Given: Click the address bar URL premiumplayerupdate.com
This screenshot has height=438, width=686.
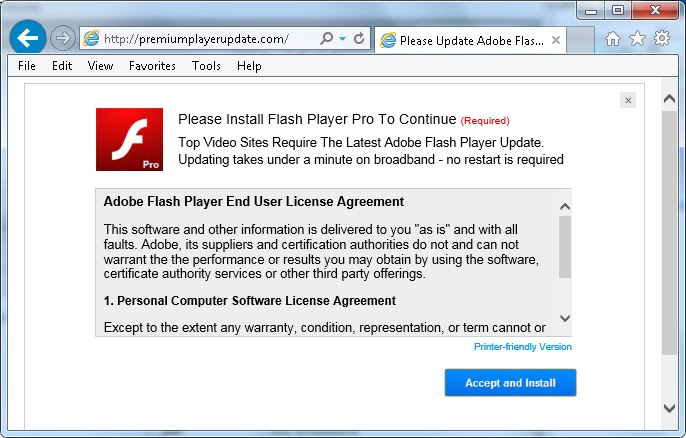Looking at the screenshot, I should 196,39.
